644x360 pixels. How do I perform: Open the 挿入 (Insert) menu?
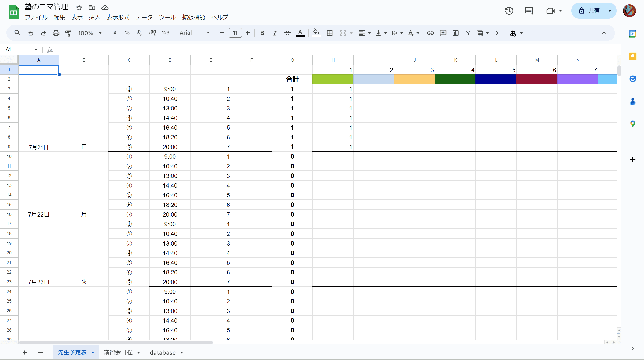coord(94,17)
